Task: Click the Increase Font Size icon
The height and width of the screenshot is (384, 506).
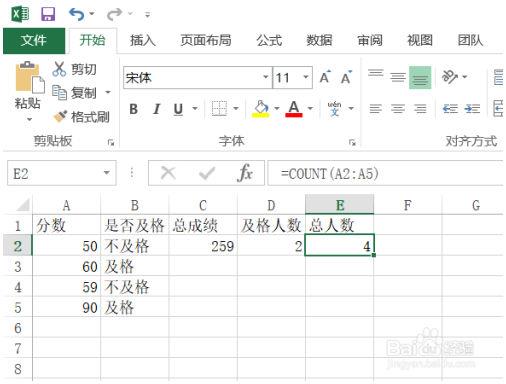Action: [325, 77]
